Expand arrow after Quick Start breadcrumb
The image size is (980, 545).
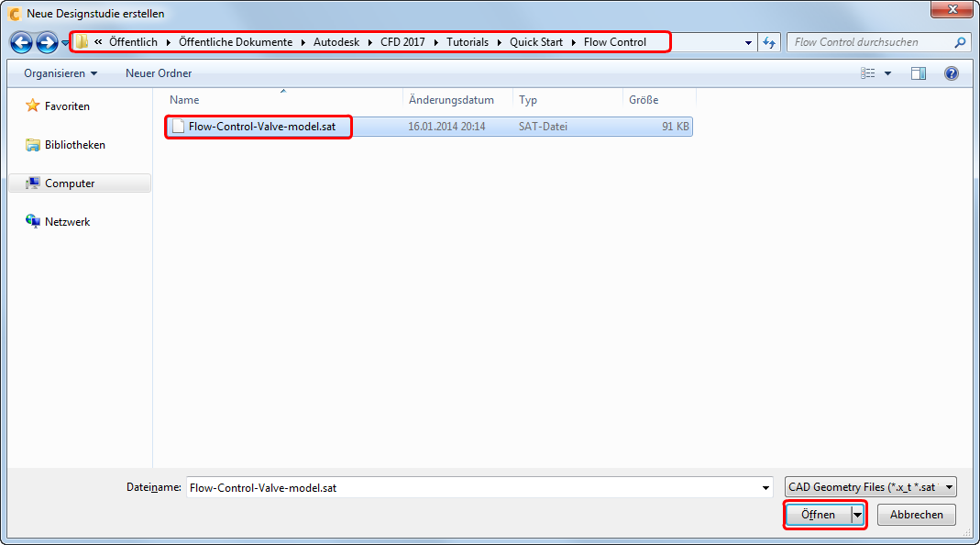pyautogui.click(x=573, y=42)
